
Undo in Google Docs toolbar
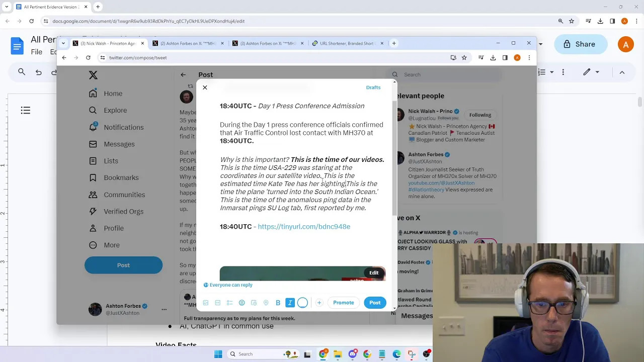pos(39,72)
